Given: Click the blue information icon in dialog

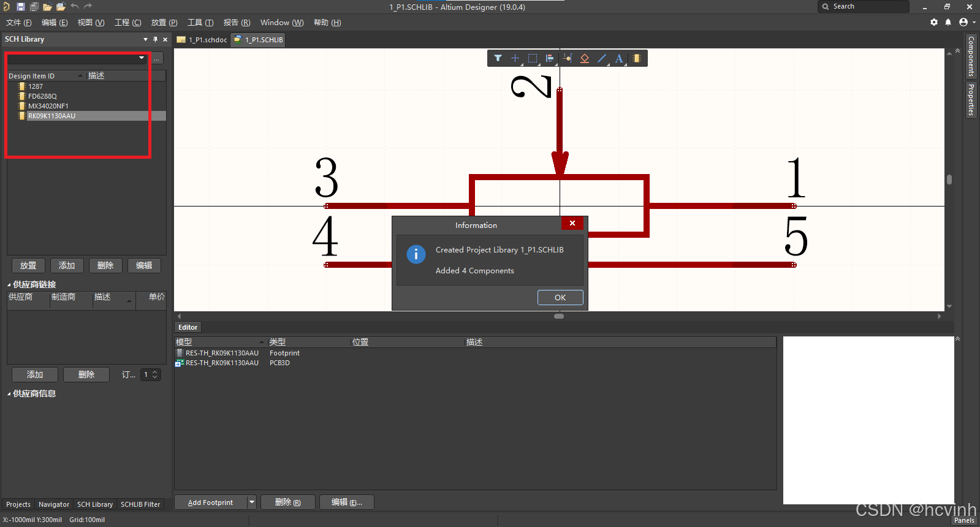Looking at the screenshot, I should pyautogui.click(x=416, y=254).
